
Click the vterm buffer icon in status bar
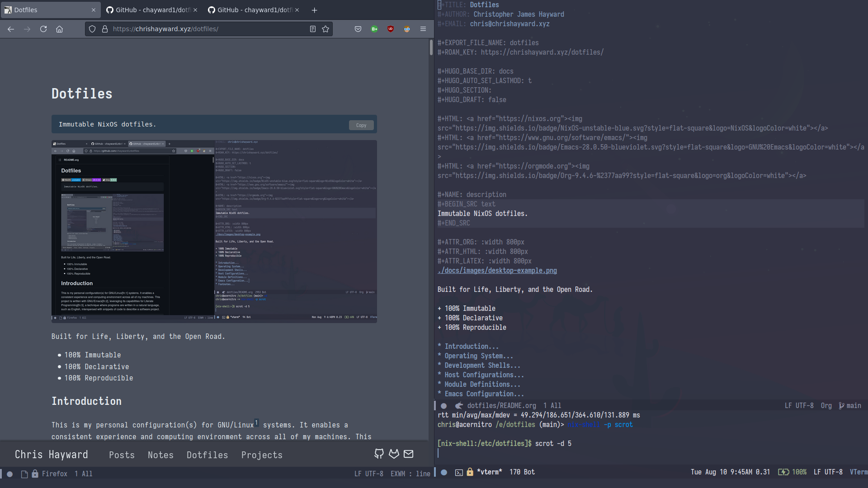(458, 472)
